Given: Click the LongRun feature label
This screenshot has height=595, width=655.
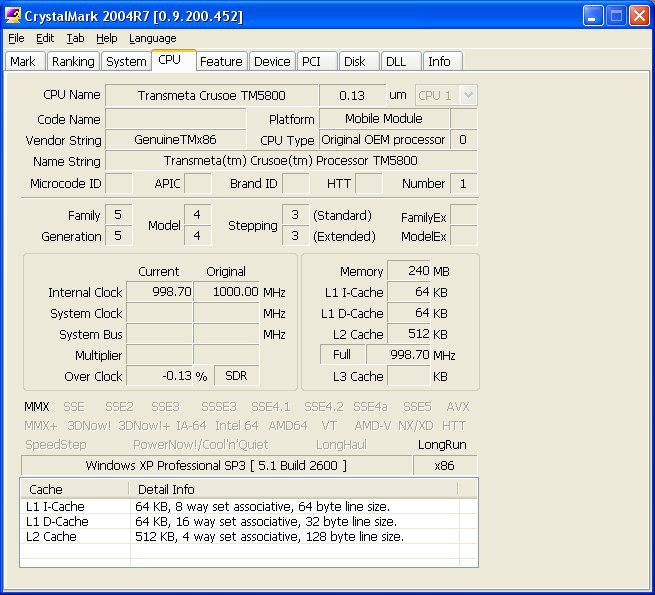Looking at the screenshot, I should (x=442, y=445).
